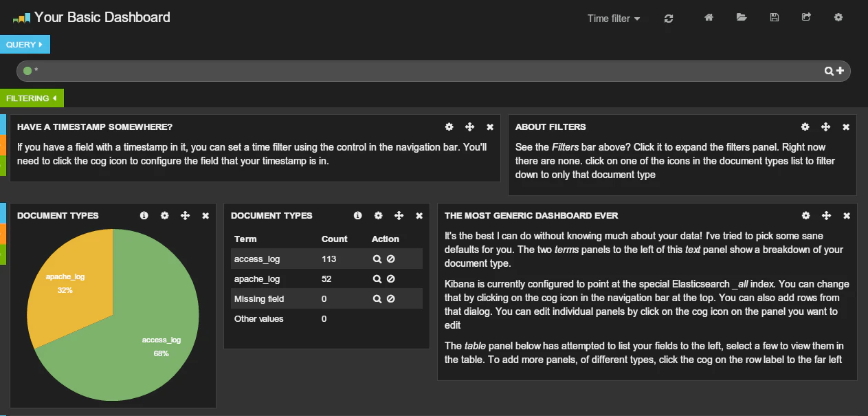Filter on Missing field magnifier icon
Image resolution: width=868 pixels, height=416 pixels.
[x=377, y=299]
